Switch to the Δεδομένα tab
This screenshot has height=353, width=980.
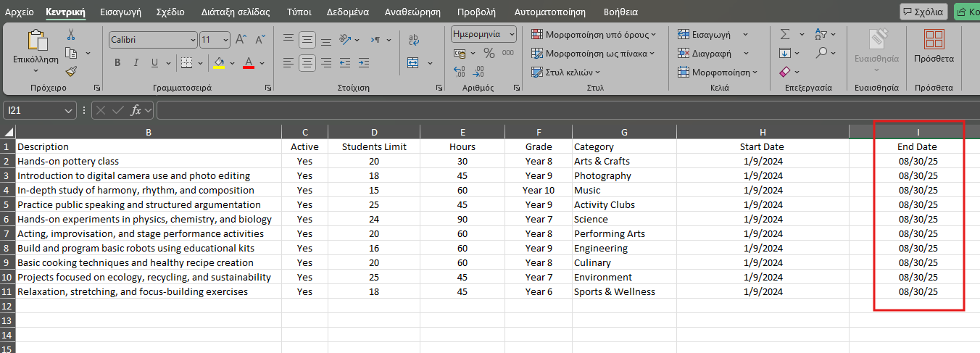coord(347,12)
